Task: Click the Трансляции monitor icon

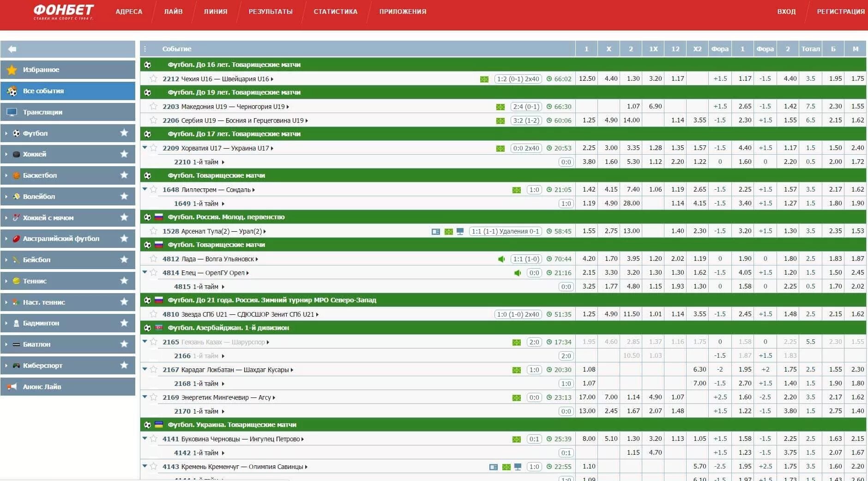Action: pos(12,112)
